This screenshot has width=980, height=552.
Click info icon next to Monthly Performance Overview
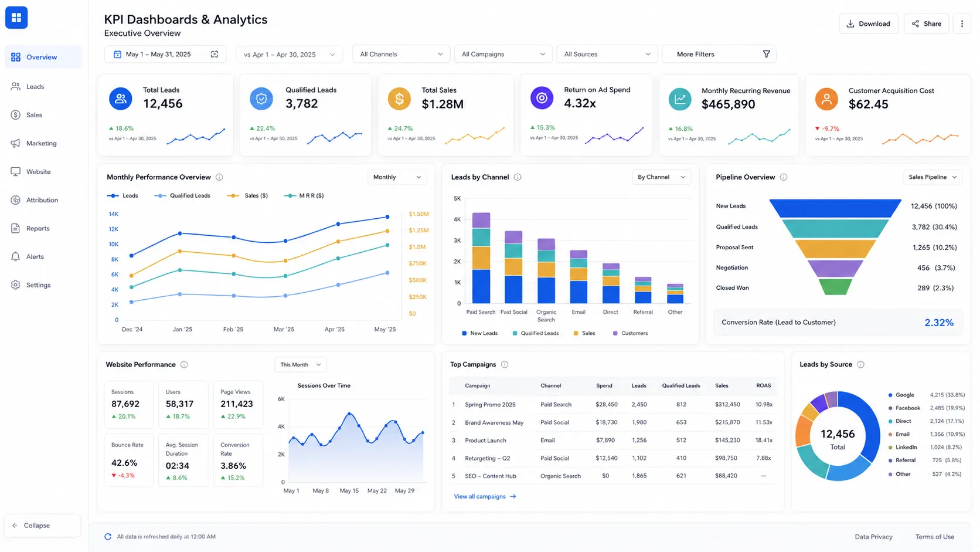point(219,177)
